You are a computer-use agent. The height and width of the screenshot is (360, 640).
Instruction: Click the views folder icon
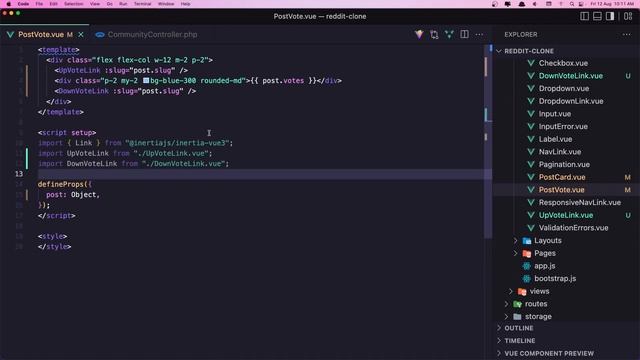click(x=522, y=291)
